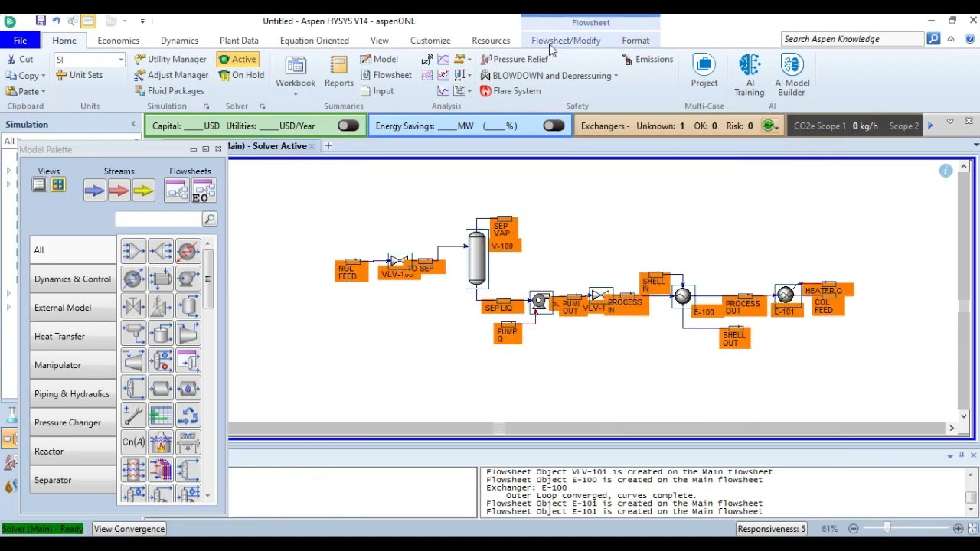Pick the Pump icon in palette
The width and height of the screenshot is (980, 551).
click(x=188, y=279)
